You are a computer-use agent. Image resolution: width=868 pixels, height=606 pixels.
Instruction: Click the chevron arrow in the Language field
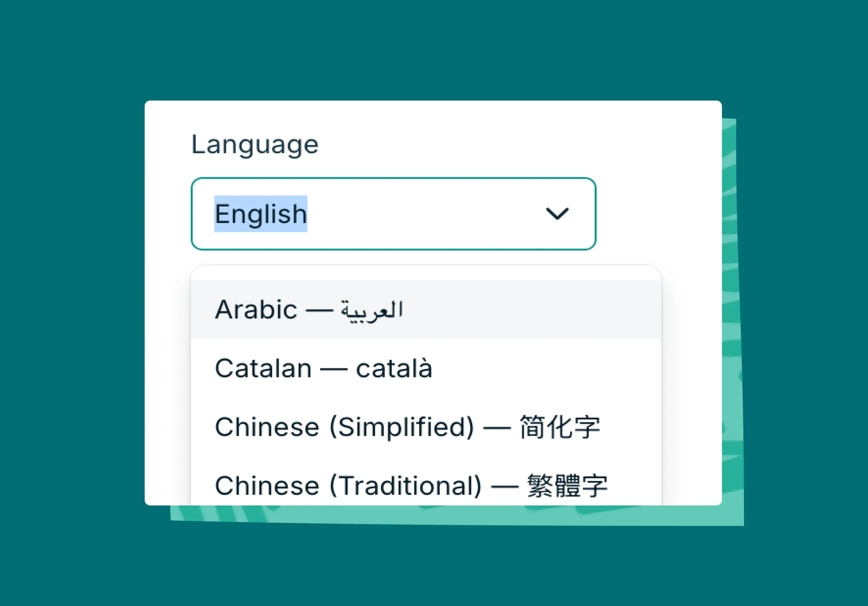click(557, 214)
